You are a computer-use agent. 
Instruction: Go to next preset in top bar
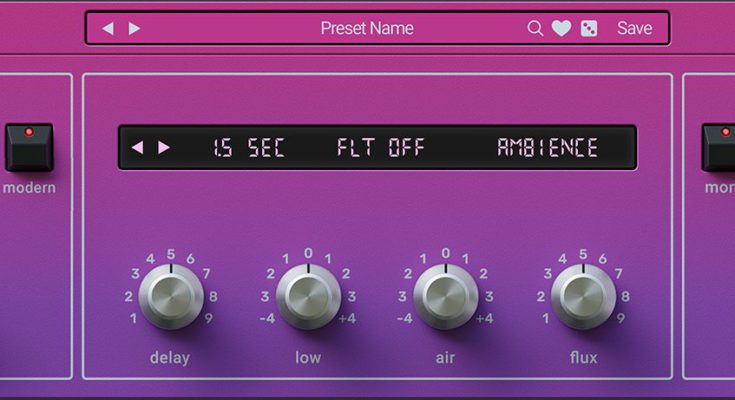(135, 29)
